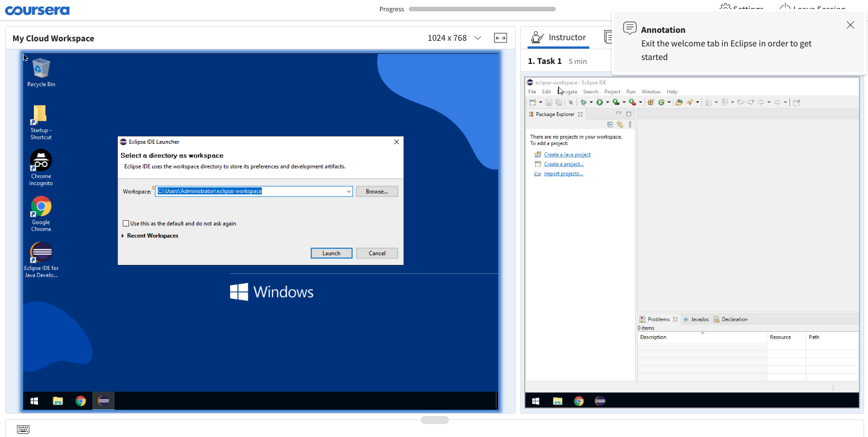The height and width of the screenshot is (437, 868).
Task: Click the Launch button
Action: (331, 253)
